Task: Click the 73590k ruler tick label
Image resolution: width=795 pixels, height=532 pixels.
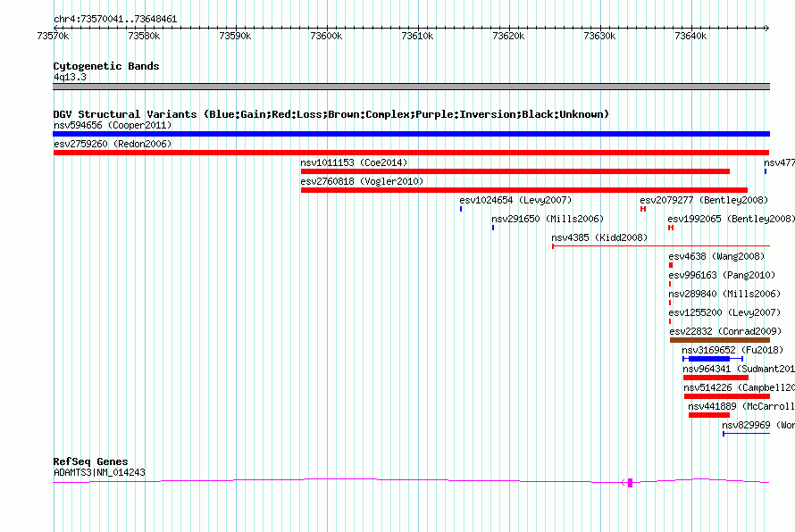Action: [x=235, y=36]
